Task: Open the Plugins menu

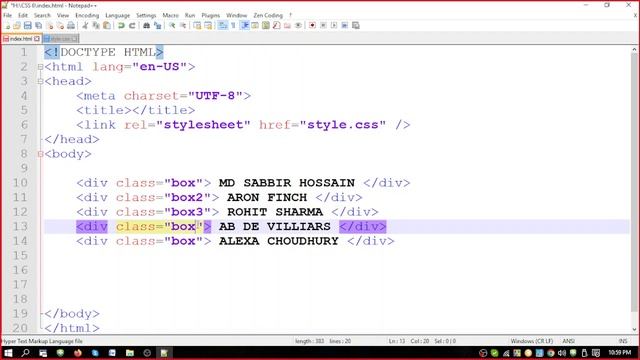Action: pyautogui.click(x=211, y=15)
